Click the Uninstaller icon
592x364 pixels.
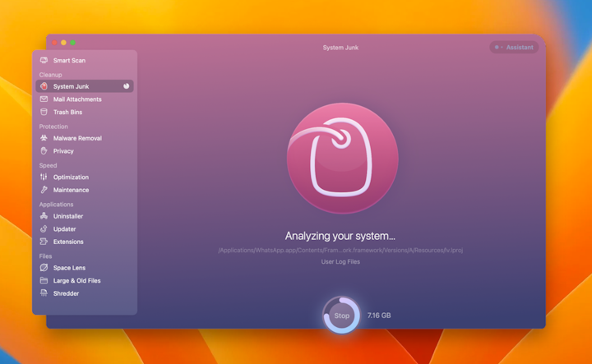[x=44, y=216]
